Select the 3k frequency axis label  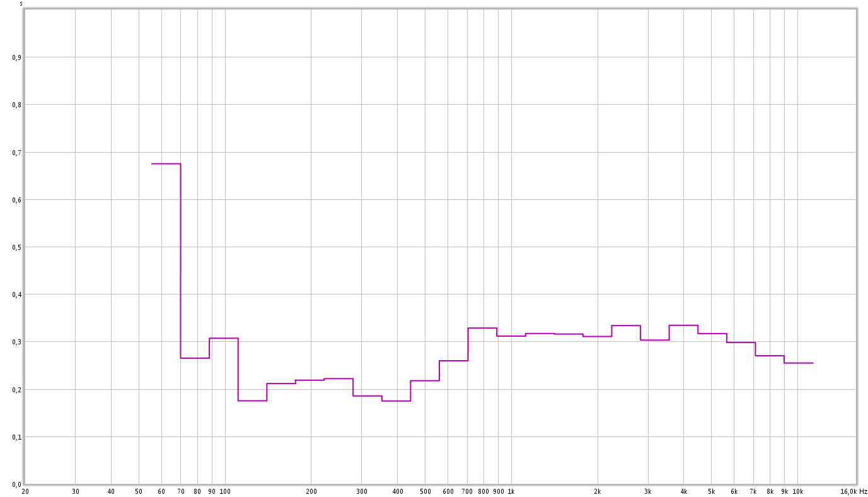click(648, 491)
